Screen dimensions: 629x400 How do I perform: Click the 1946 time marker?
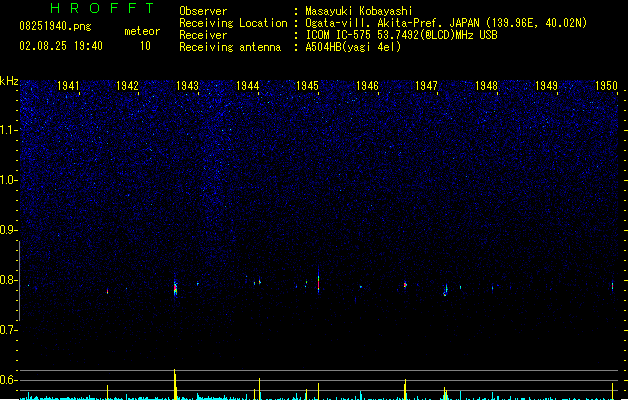367,86
